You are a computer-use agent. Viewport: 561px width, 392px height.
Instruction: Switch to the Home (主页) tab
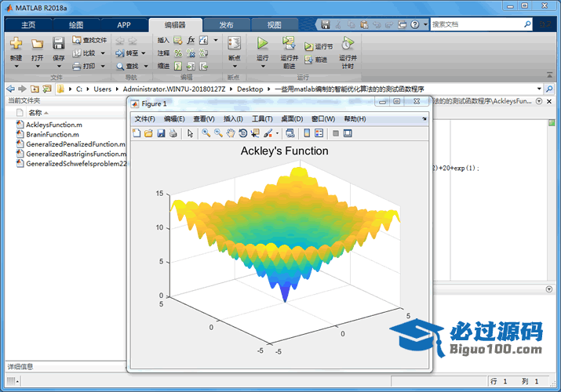click(28, 25)
